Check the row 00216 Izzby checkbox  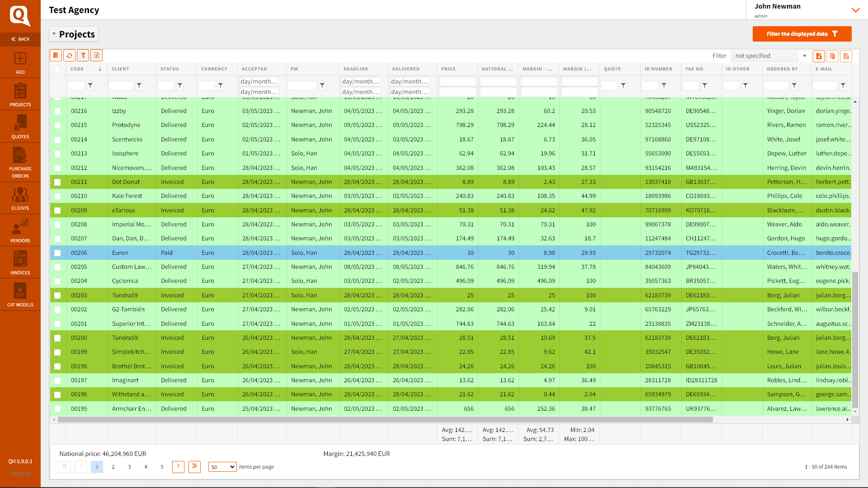(57, 111)
